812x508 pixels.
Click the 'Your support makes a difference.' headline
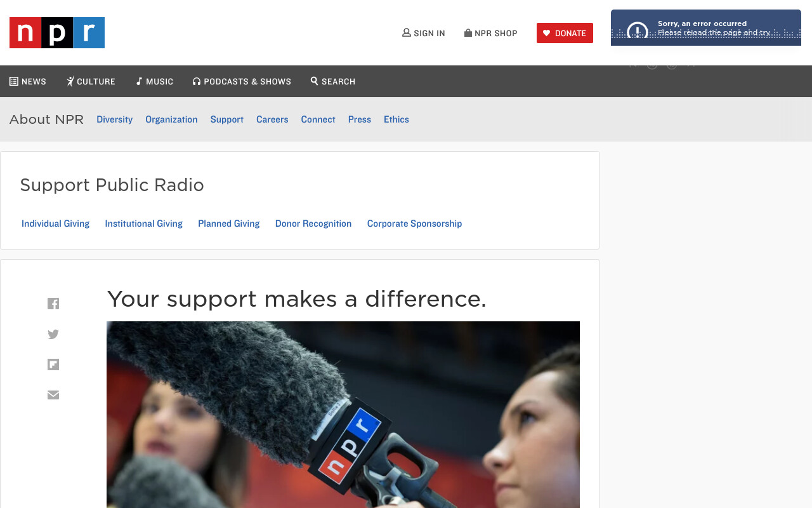click(x=297, y=298)
